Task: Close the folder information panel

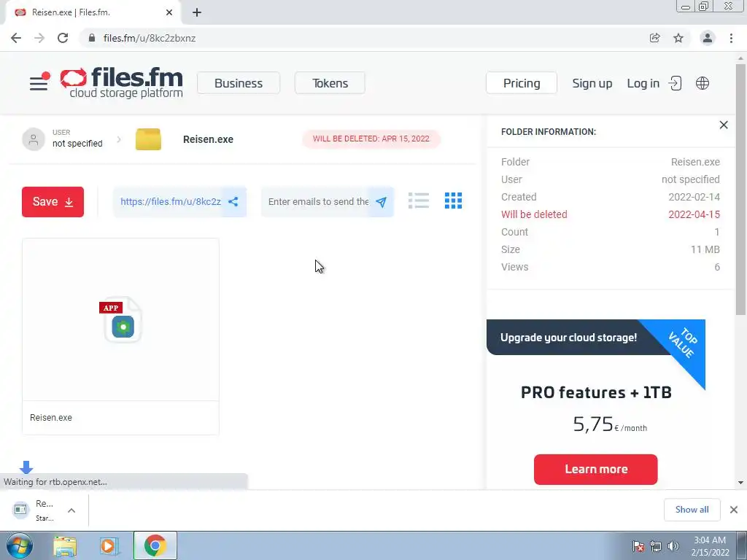Action: point(724,125)
